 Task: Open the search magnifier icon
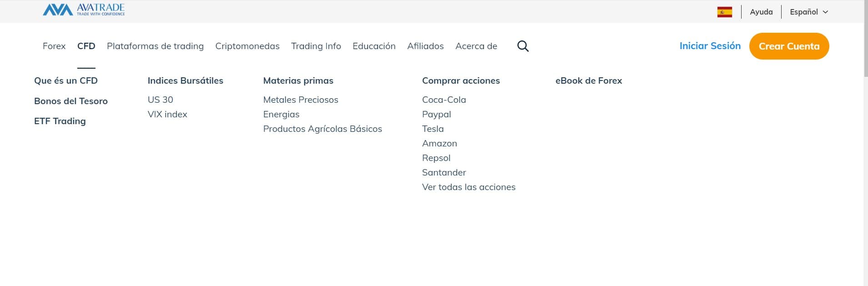[523, 46]
